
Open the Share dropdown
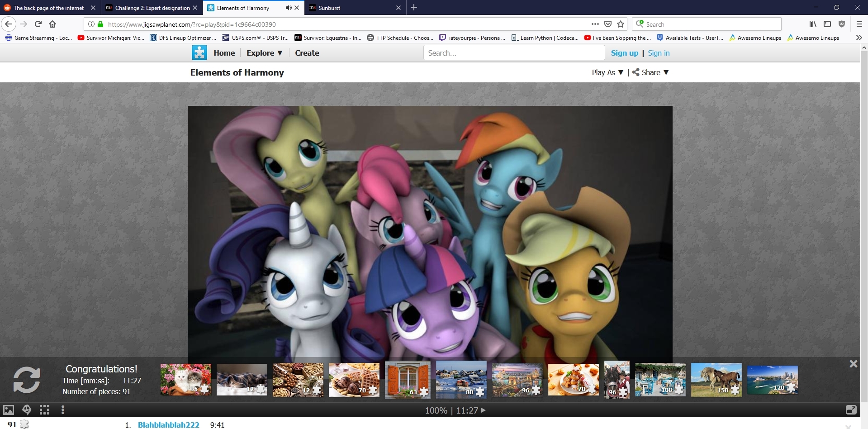(650, 72)
